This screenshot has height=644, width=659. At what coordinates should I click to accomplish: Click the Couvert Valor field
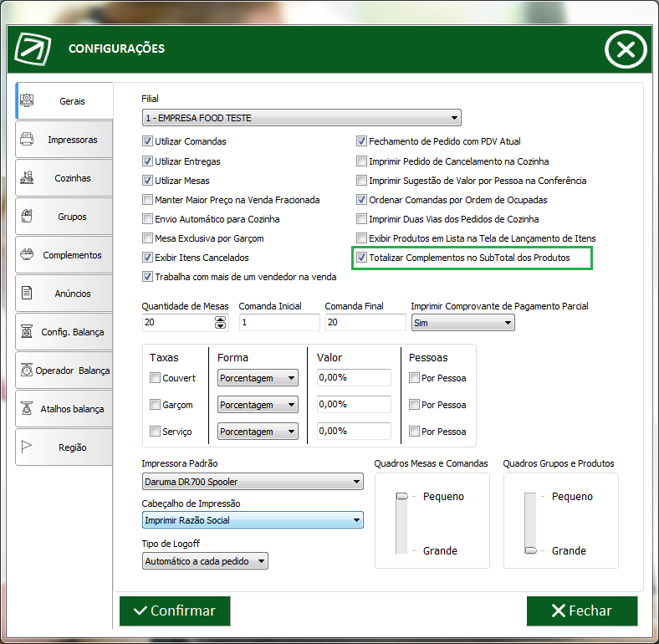354,377
